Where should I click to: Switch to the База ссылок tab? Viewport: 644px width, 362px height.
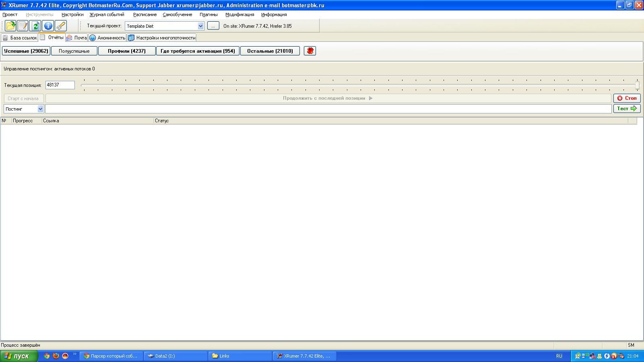coord(20,38)
